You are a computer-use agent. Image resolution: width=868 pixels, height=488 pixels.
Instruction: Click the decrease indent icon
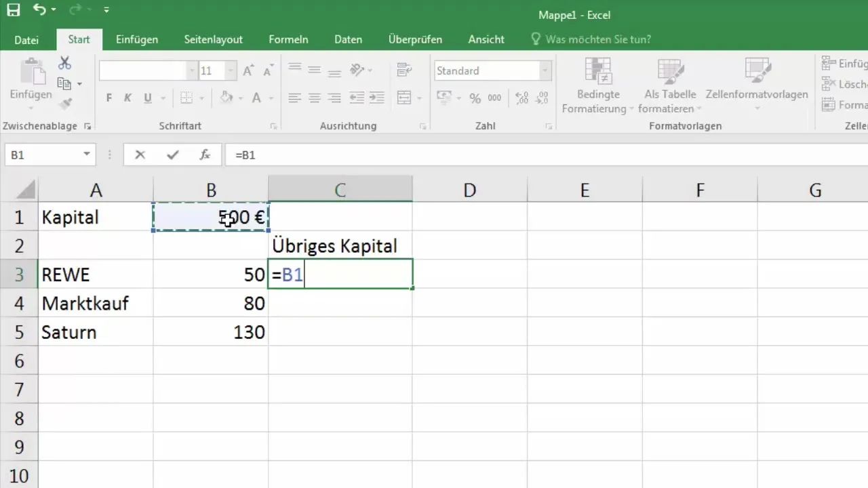tap(357, 98)
